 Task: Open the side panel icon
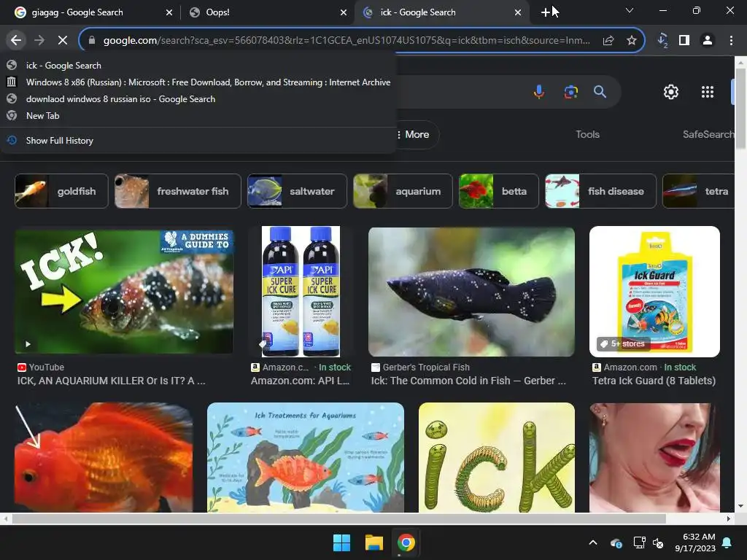point(684,41)
